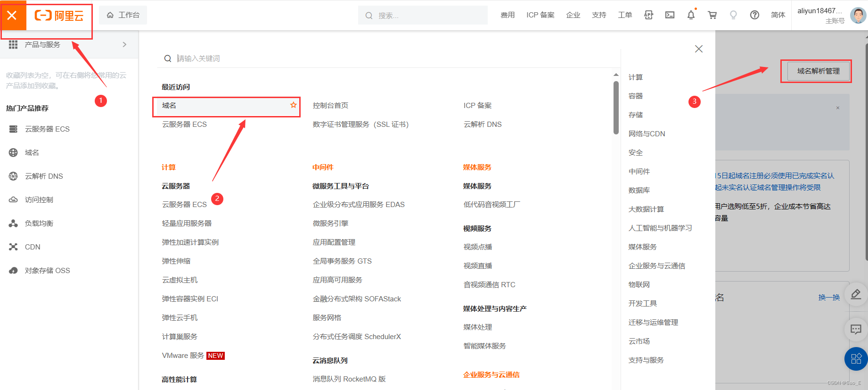Jump to 云市场 category
This screenshot has width=868, height=390.
(x=639, y=341)
